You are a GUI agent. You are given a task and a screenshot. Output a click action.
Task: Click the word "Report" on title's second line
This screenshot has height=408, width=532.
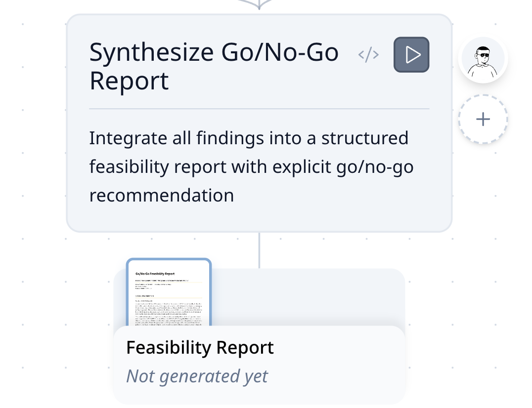pos(129,81)
